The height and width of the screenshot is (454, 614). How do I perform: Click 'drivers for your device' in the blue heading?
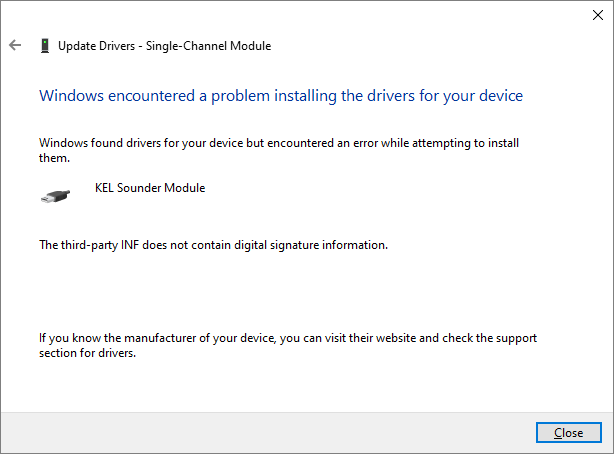tap(432, 96)
